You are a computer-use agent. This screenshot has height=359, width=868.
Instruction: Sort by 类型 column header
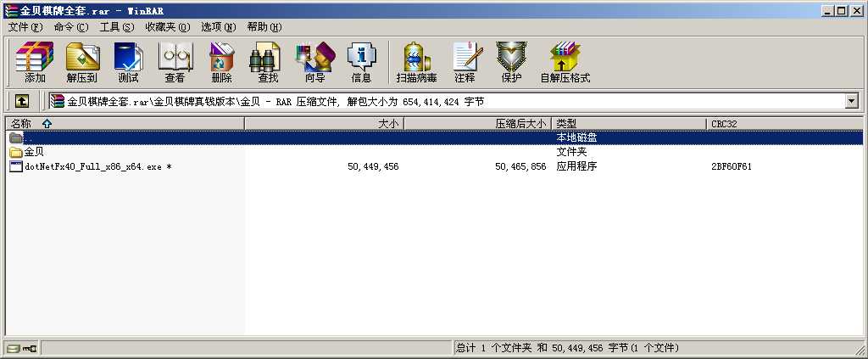point(630,124)
